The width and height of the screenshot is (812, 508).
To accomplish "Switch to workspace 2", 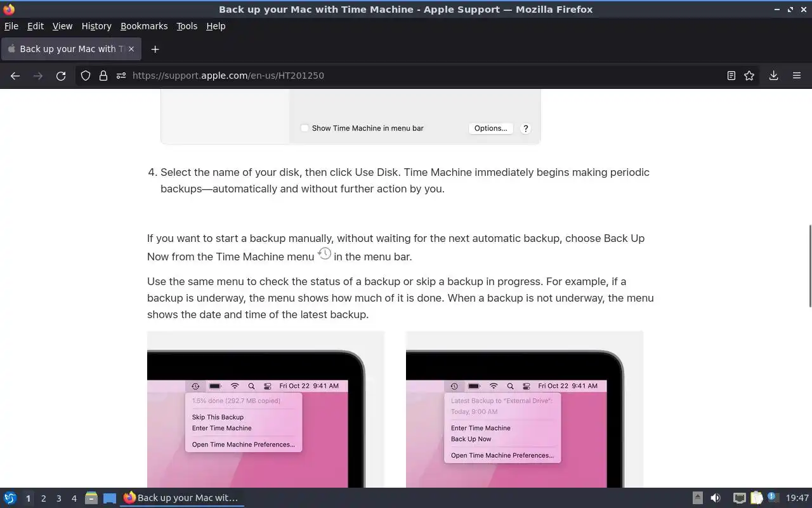I will coord(43,498).
